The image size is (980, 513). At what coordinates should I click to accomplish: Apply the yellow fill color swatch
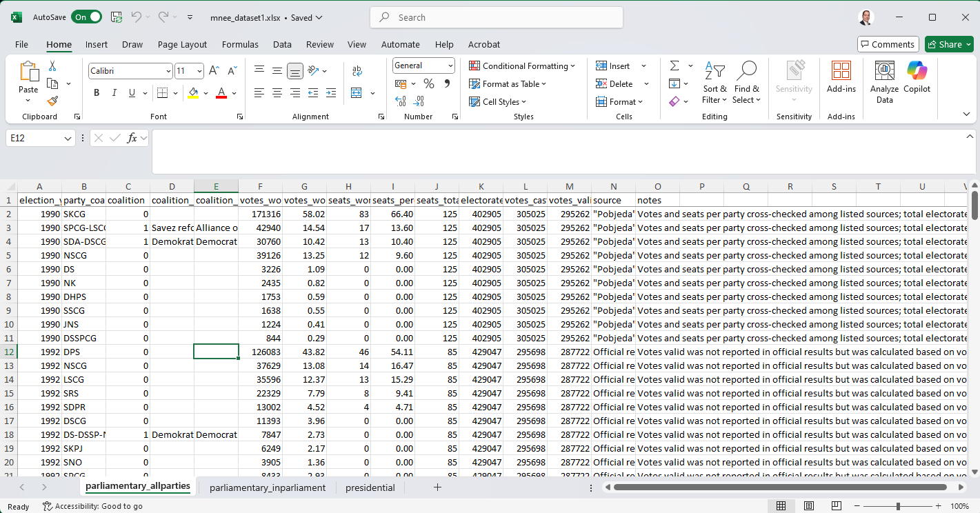pyautogui.click(x=193, y=93)
